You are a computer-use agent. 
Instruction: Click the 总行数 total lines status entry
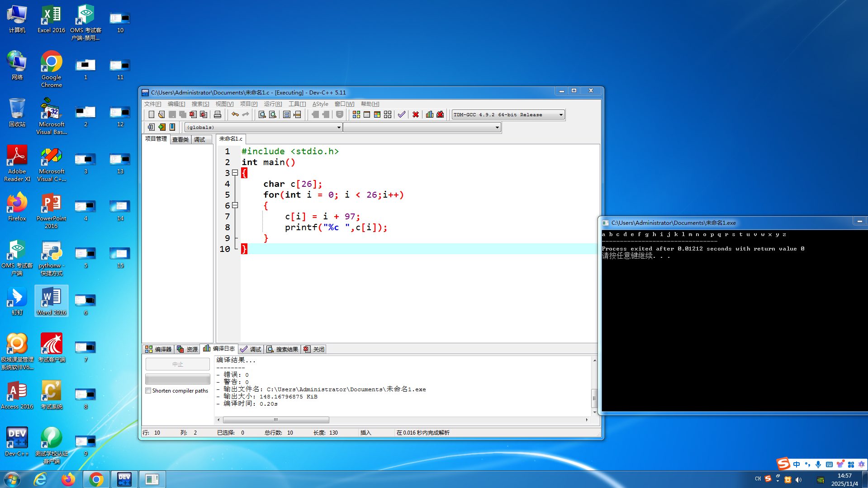point(279,433)
